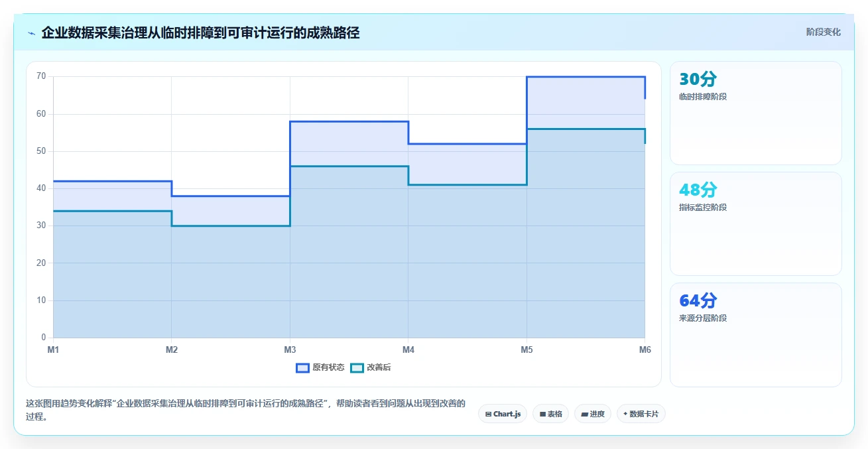Click the progress icon in 进度 tag
The image size is (868, 449).
tap(584, 414)
